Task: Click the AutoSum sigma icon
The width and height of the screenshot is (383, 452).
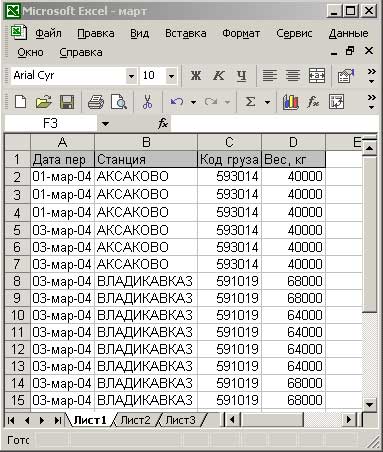Action: coord(250,102)
